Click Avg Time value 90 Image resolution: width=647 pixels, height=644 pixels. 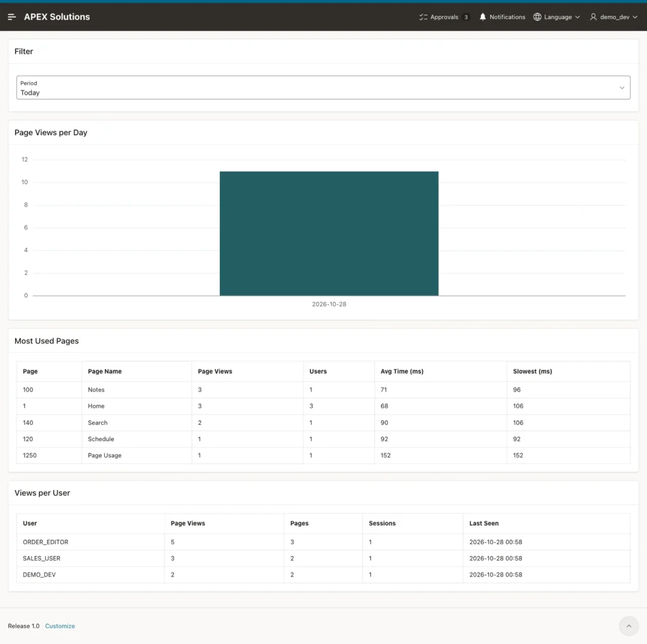click(x=384, y=422)
